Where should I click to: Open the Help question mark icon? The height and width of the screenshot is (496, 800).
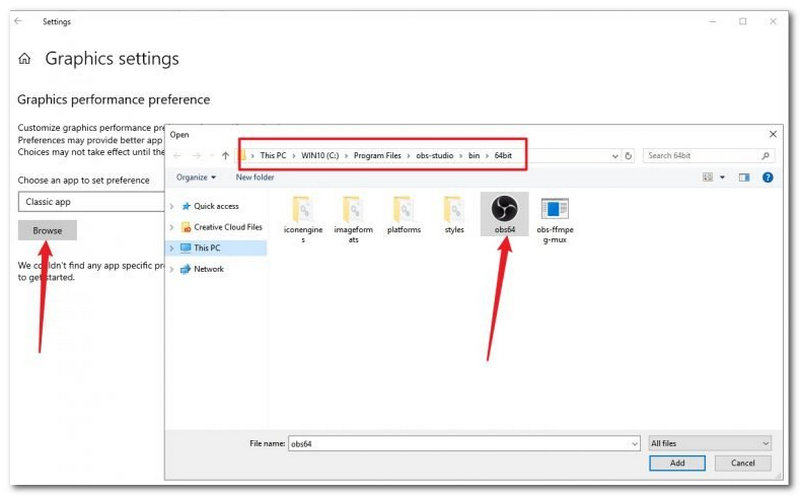click(767, 178)
